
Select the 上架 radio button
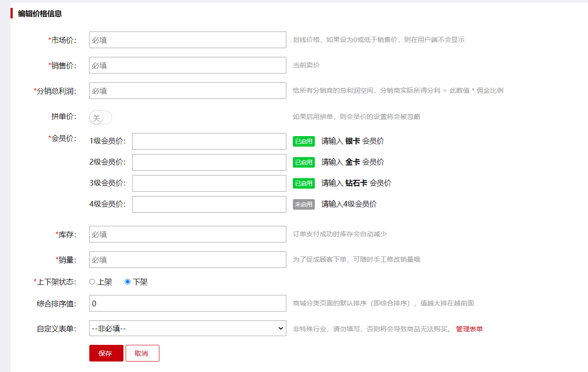[92, 282]
